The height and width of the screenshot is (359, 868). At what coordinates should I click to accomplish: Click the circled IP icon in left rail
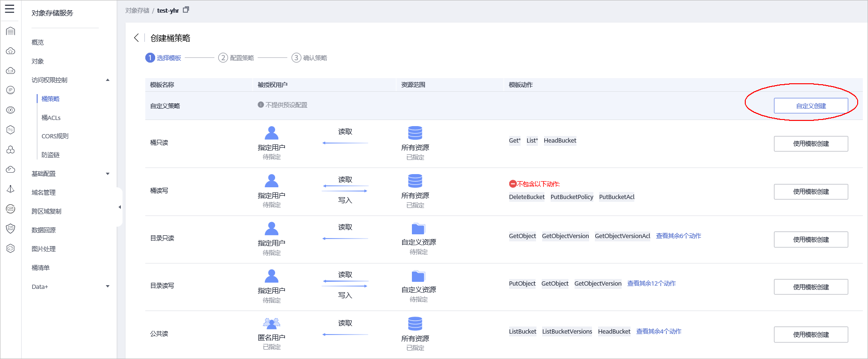tap(10, 90)
